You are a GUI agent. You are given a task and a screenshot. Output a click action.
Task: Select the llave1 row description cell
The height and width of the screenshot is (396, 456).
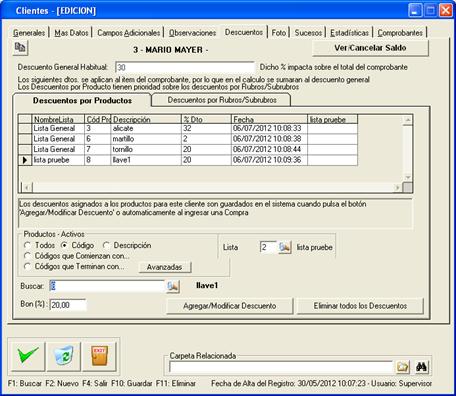146,160
